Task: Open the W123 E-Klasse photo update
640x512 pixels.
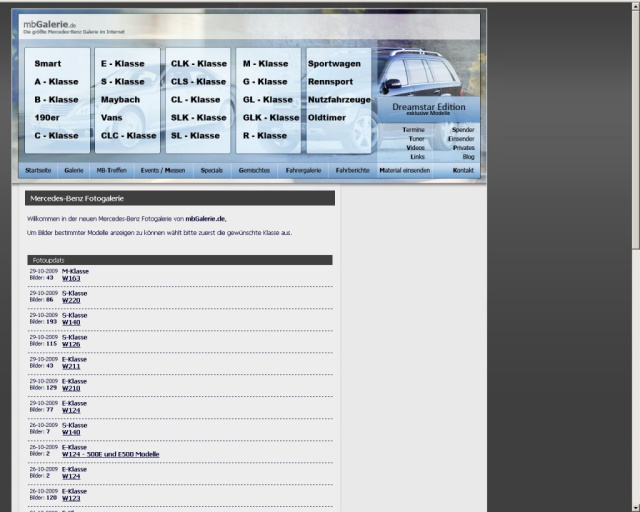Action: point(71,499)
